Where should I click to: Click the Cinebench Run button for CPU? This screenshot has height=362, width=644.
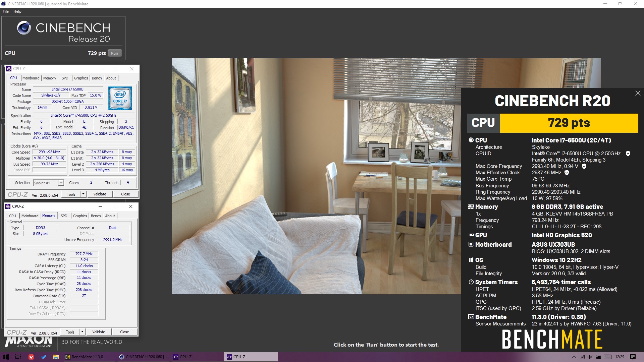coord(115,53)
